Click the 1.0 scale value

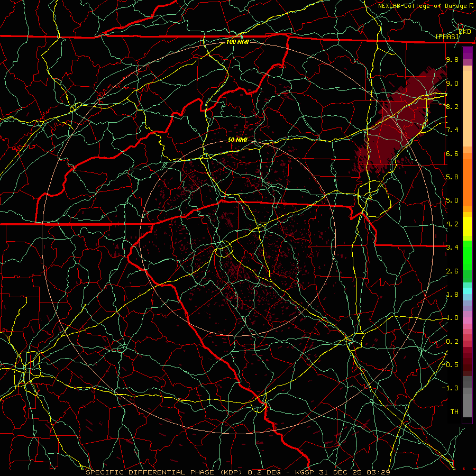point(452,318)
